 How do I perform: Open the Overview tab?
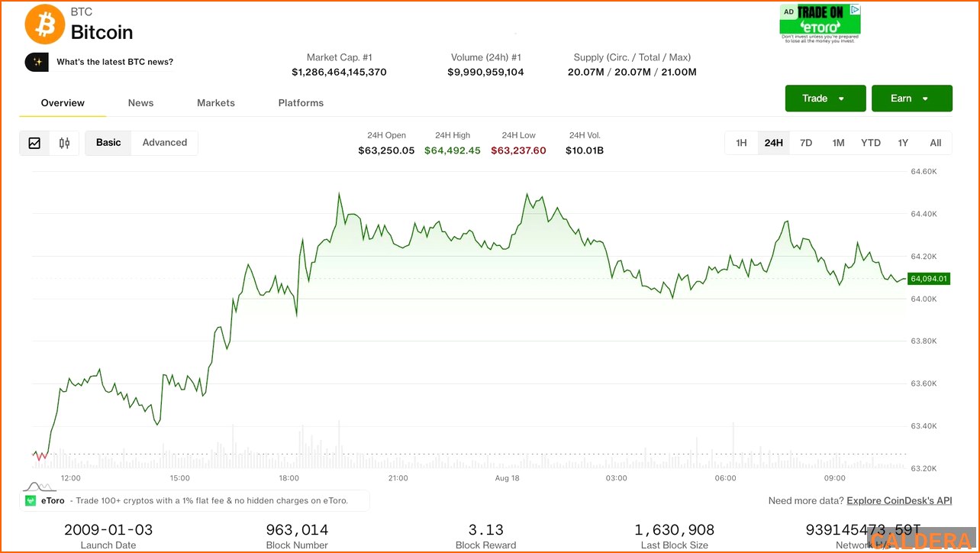click(x=63, y=103)
